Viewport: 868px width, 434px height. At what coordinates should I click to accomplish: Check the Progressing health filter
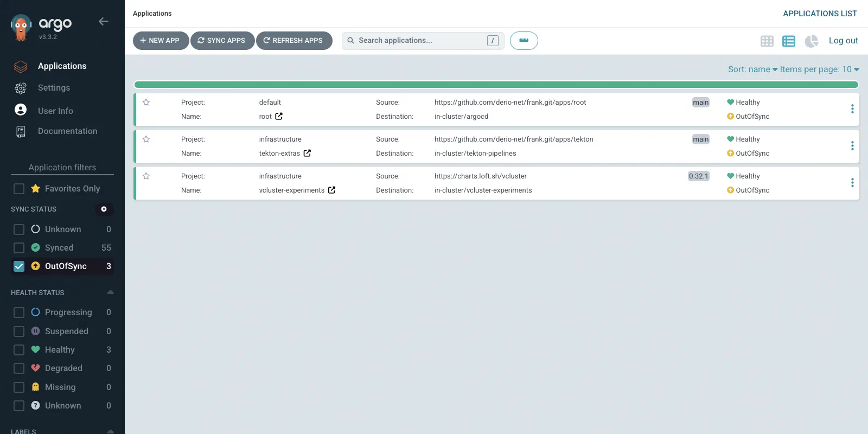click(x=19, y=312)
